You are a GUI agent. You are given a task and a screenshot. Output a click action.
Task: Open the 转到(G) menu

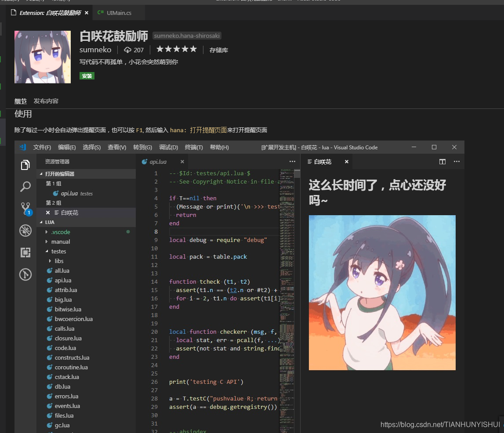(x=142, y=148)
